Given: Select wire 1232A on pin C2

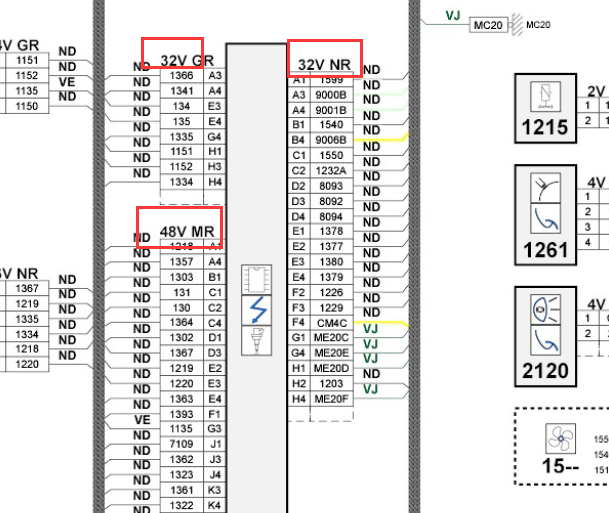Looking at the screenshot, I should click(x=331, y=171).
